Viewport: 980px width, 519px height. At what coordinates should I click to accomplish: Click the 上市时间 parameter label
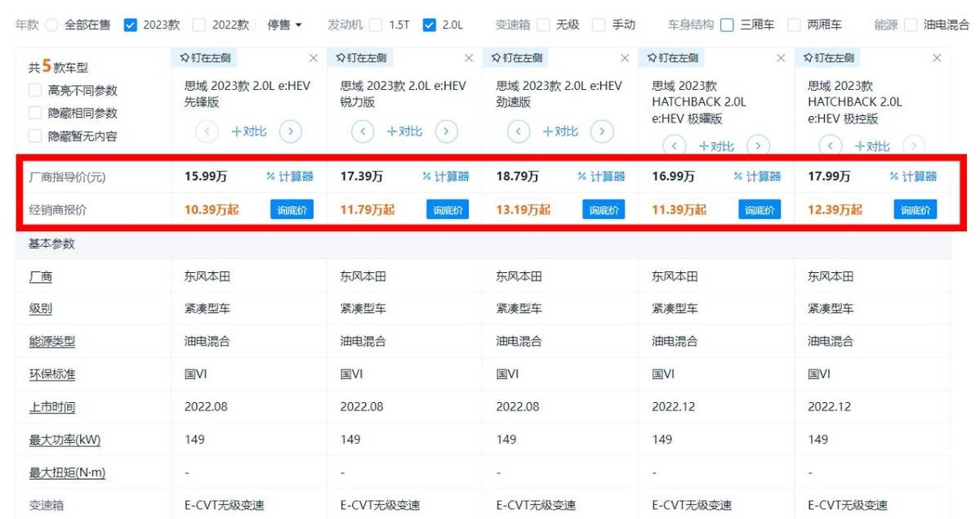click(51, 407)
